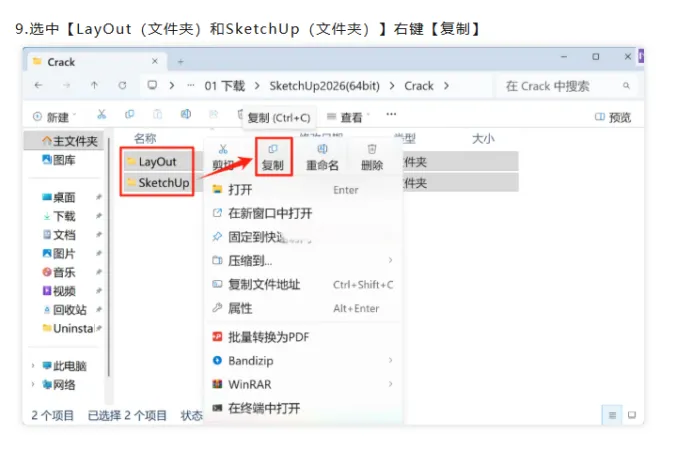Choose Open in Terminal entry
692x451 pixels.
click(x=304, y=408)
